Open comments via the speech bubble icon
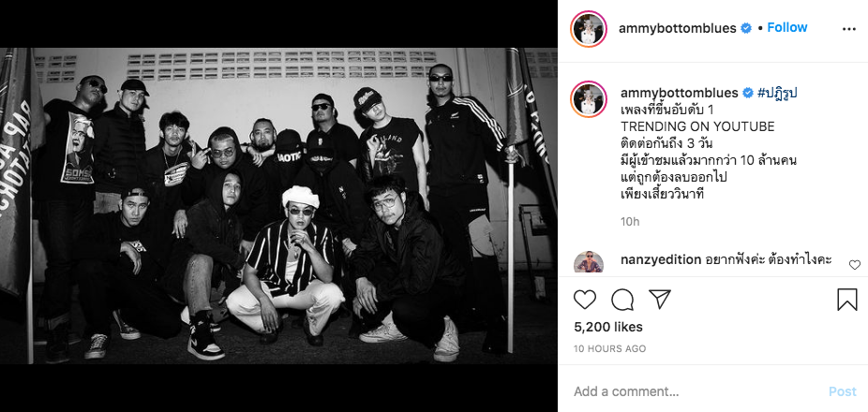Screen dimensions: 868x412 coord(622,300)
